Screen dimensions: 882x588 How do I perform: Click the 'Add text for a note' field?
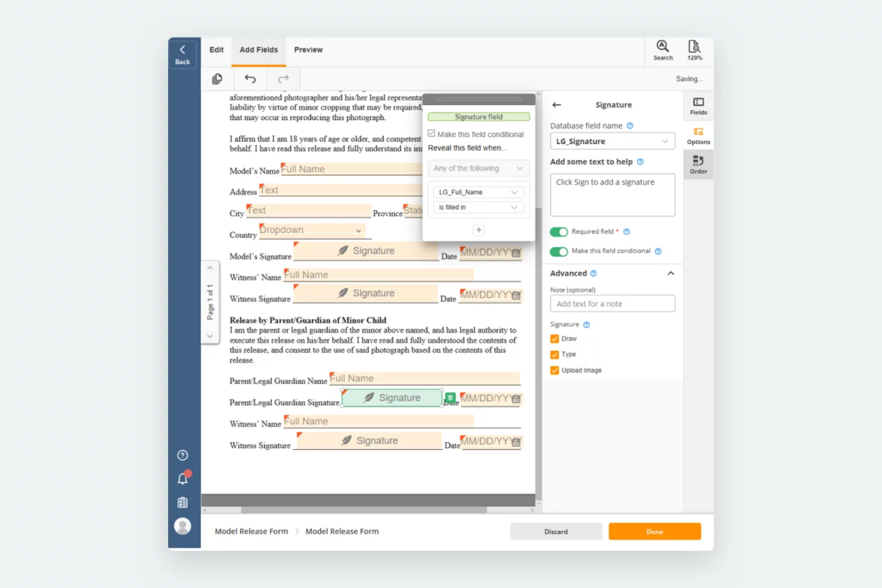(x=612, y=303)
